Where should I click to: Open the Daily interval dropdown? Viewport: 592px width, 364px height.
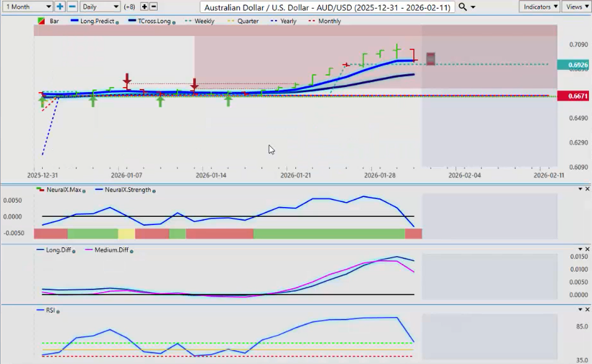click(x=99, y=7)
